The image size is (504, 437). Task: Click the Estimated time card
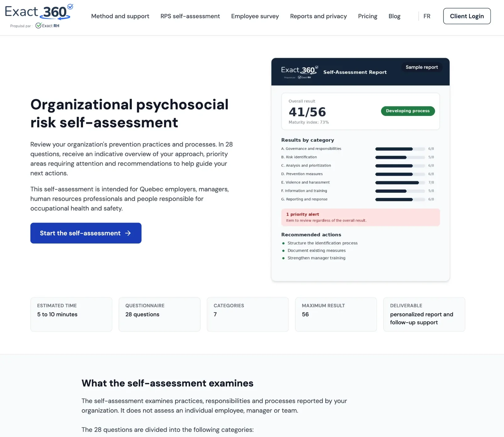click(71, 314)
